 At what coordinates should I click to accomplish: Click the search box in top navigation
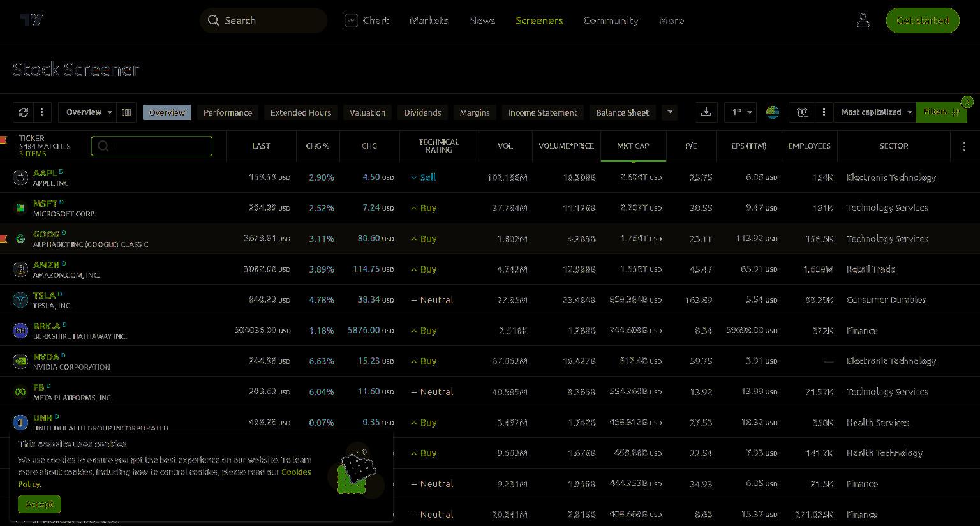click(x=264, y=20)
